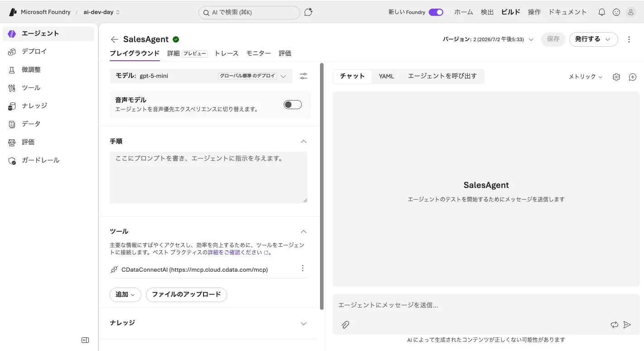Switch to the モニター tab
The width and height of the screenshot is (644, 351).
[259, 53]
